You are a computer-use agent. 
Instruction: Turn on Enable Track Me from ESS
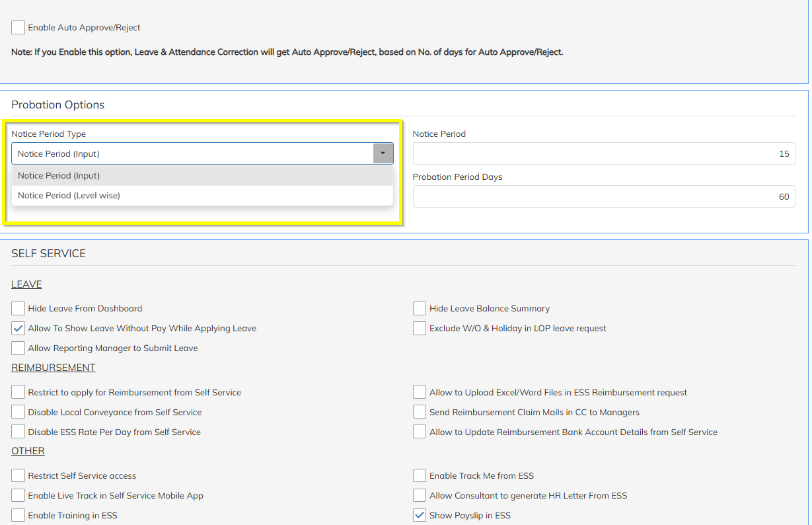pos(420,476)
